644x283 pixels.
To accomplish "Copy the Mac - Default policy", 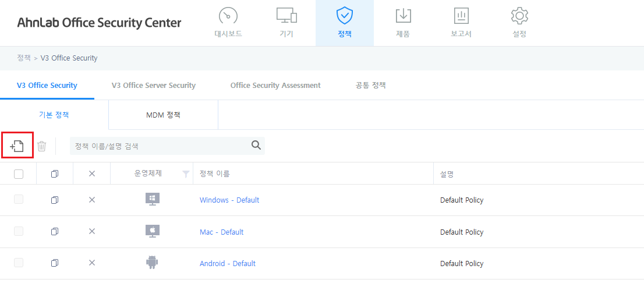I will point(55,232).
